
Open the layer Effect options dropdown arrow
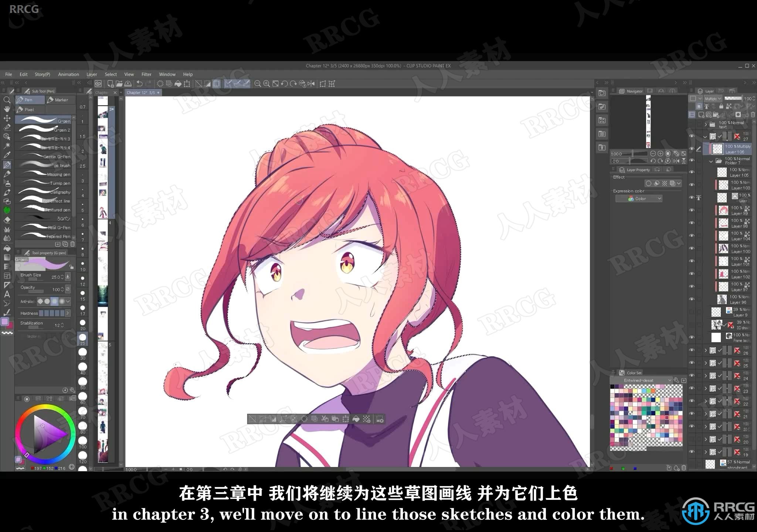point(679,183)
